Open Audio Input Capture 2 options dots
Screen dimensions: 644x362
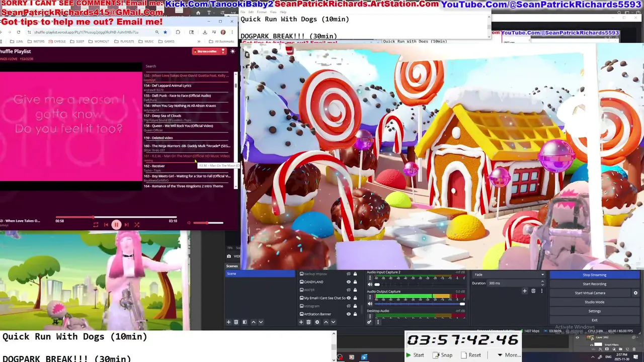[370, 278]
